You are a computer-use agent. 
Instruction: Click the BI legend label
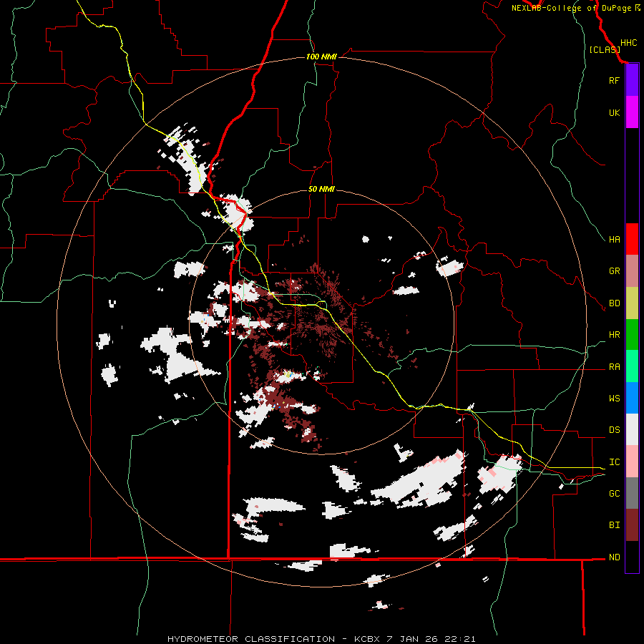point(614,525)
